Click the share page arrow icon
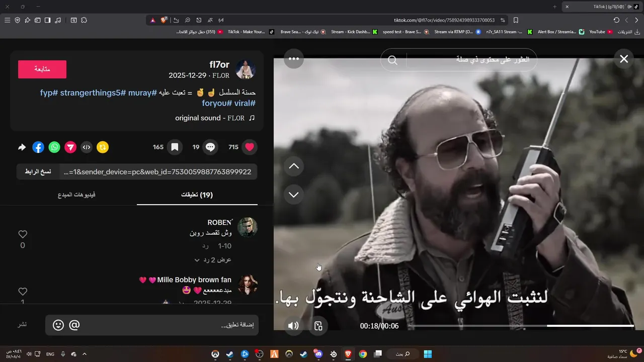 176,20
